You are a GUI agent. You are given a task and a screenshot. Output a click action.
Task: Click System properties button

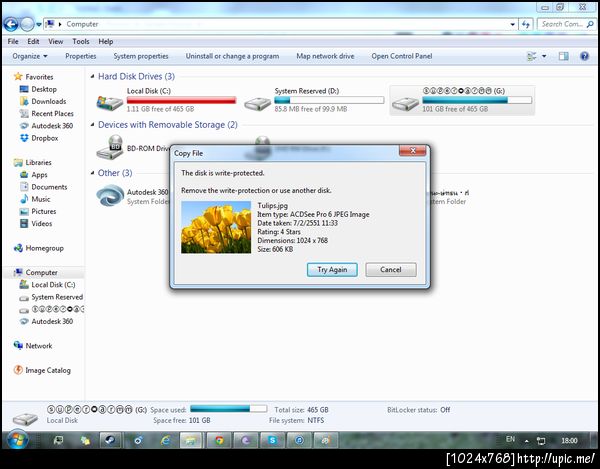point(141,56)
